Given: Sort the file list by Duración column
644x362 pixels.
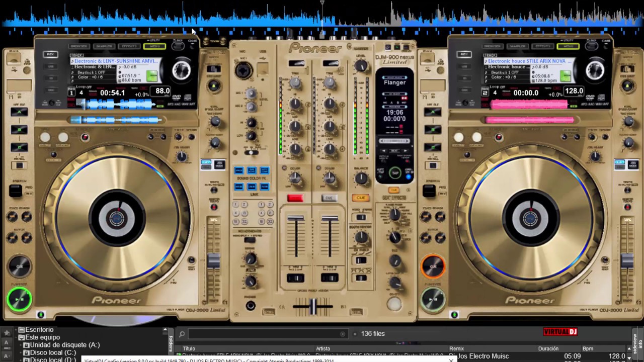Looking at the screenshot, I should 548,348.
